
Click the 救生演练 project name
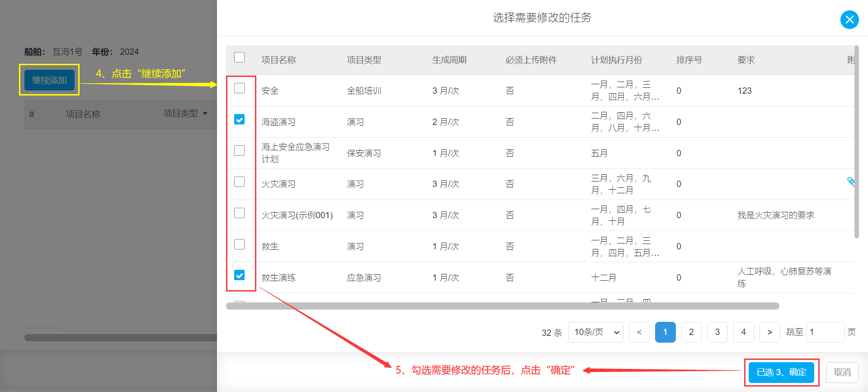278,277
